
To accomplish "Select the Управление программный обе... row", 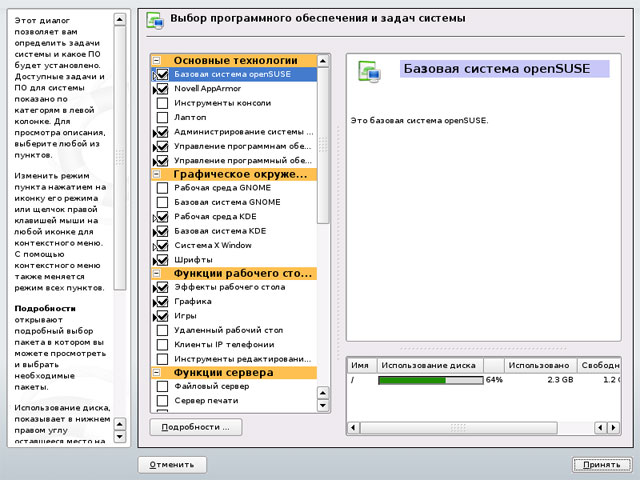I will tap(234, 160).
